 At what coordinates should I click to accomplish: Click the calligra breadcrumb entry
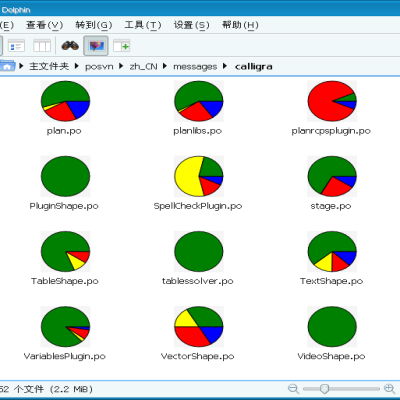(x=253, y=67)
